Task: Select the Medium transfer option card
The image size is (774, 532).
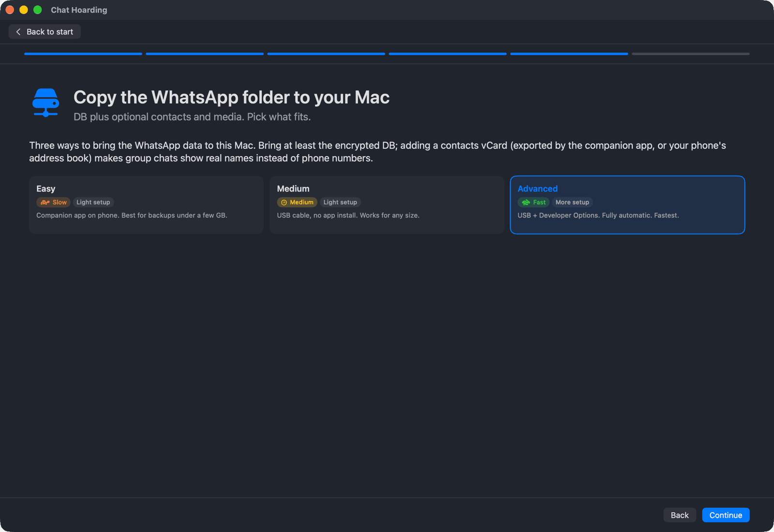Action: tap(387, 205)
